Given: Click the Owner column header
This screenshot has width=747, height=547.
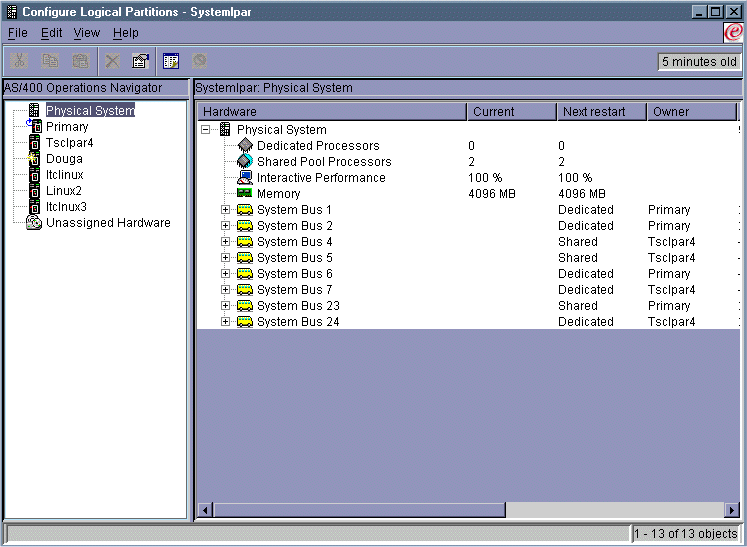Looking at the screenshot, I should tap(692, 111).
